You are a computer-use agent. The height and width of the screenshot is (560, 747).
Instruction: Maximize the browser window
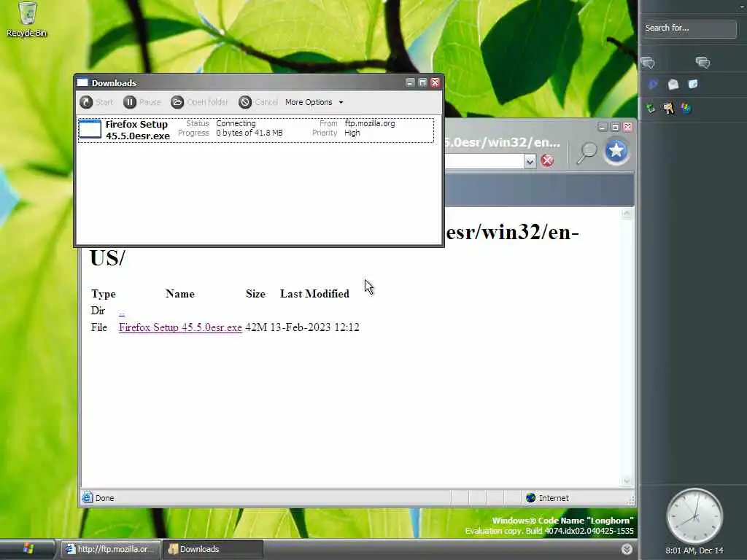click(615, 127)
